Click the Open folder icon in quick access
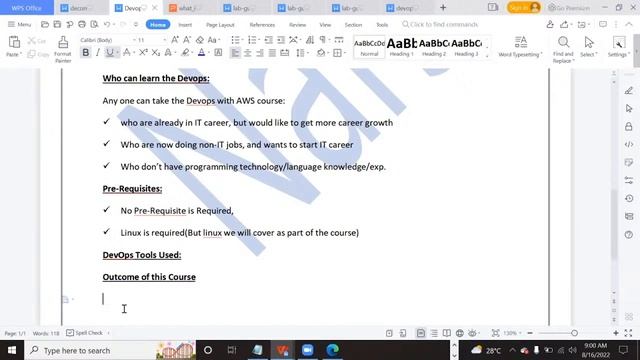Viewport: 640px width, 360px height. (x=45, y=24)
